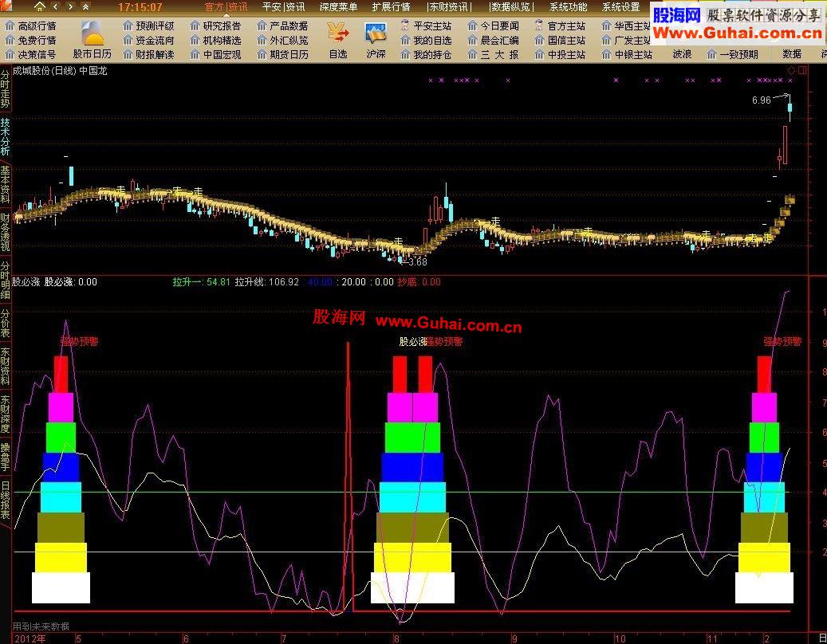Click the 免费行情 toolbar item
Screen dimensions: 827x644
pos(30,40)
